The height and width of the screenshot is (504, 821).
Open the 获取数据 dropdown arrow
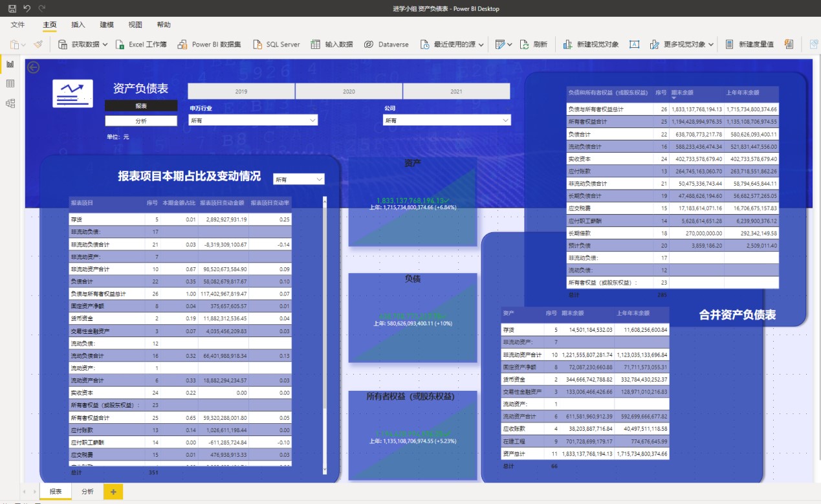[105, 45]
